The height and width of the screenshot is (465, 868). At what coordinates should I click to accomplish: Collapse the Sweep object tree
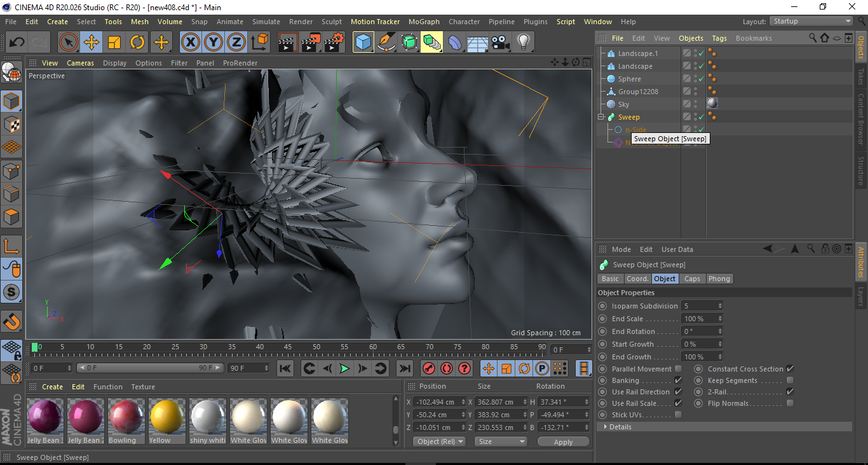click(x=601, y=117)
